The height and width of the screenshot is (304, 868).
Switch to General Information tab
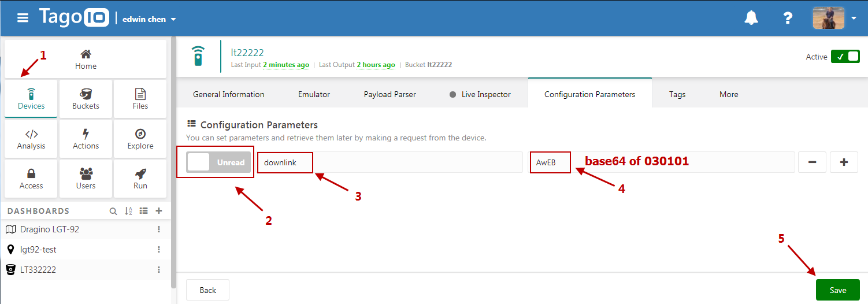(229, 94)
